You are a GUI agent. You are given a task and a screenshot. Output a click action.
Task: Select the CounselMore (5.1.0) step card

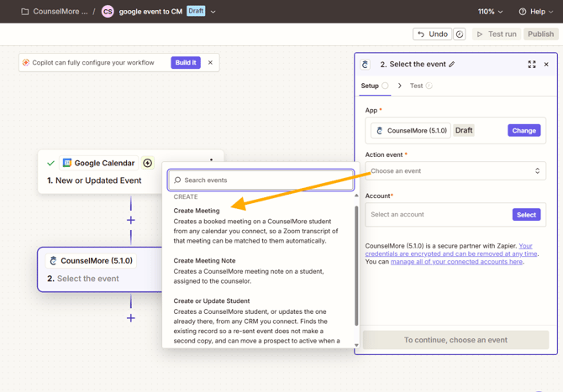click(x=100, y=269)
